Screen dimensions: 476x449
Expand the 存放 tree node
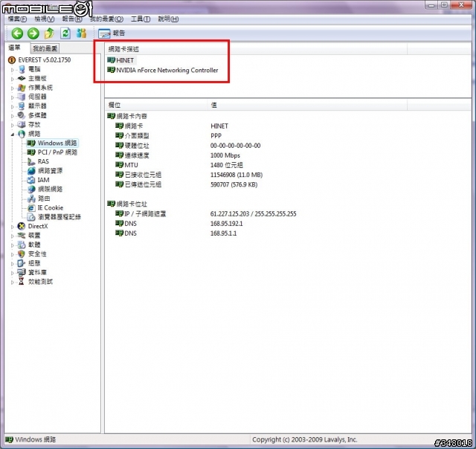[13, 125]
